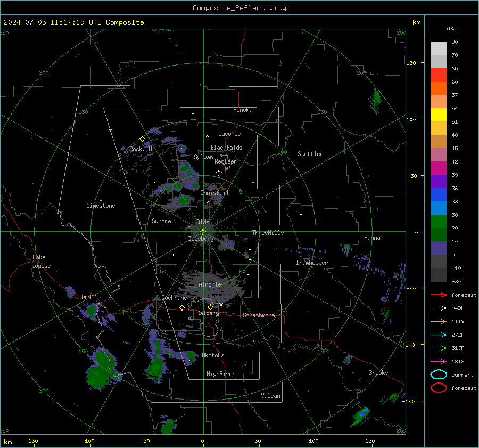Image resolution: width=479 pixels, height=448 pixels.
Task: Click the white 04DK arrow in legend
Action: coord(439,308)
